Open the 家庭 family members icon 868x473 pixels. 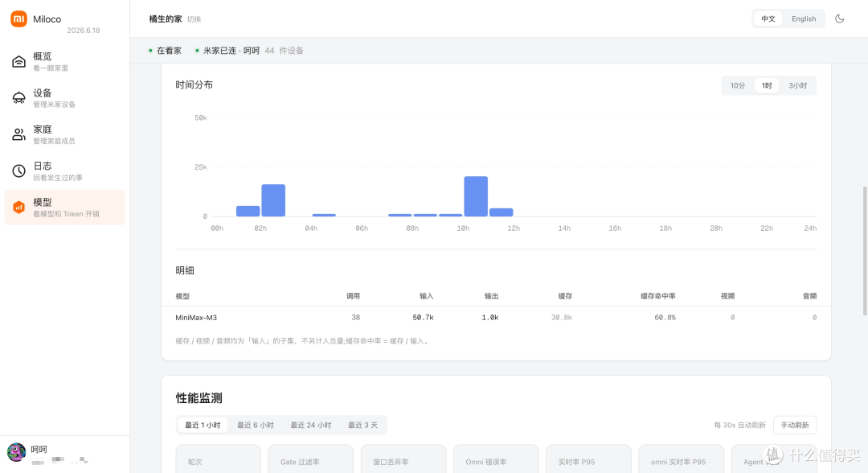(18, 134)
